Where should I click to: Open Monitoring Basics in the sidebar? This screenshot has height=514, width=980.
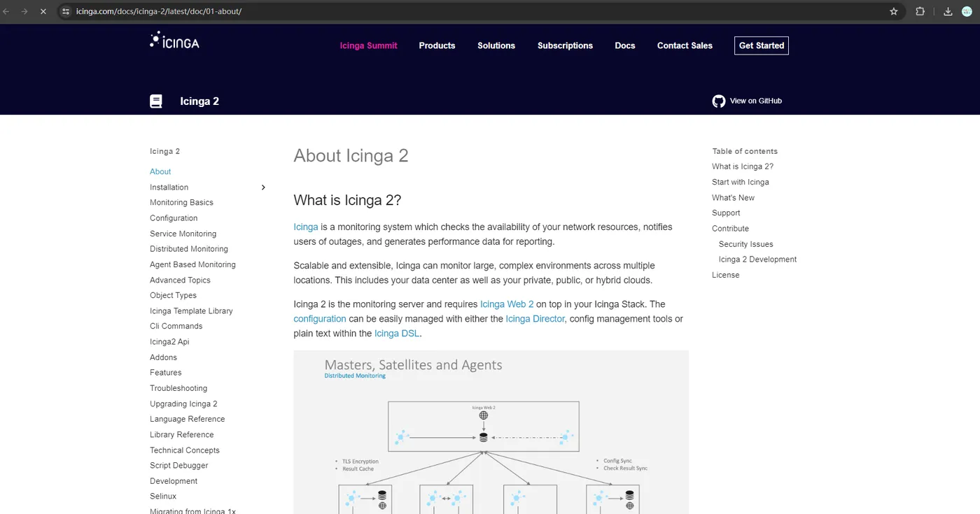181,203
